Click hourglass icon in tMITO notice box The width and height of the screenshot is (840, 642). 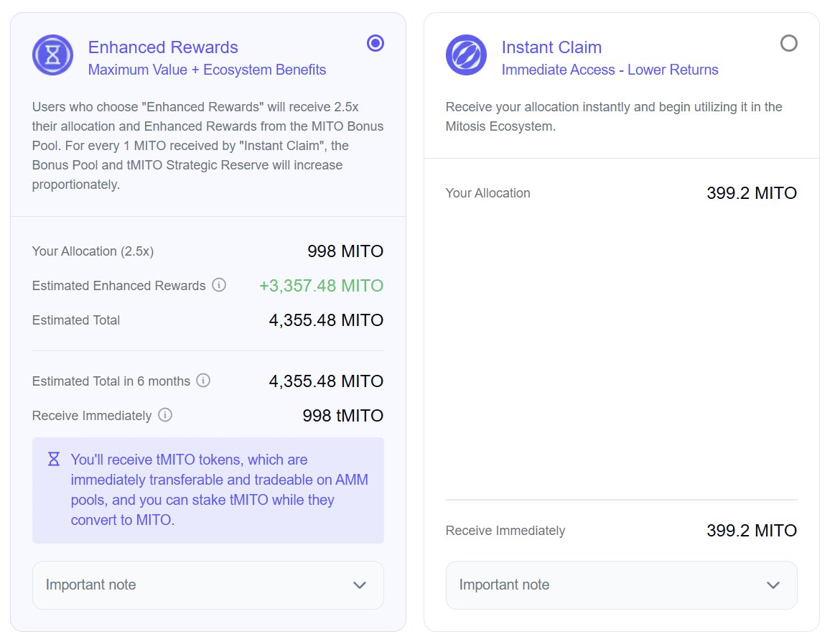[54, 459]
